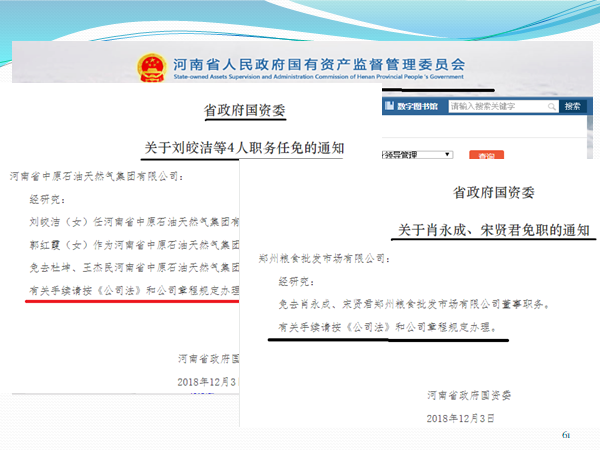Click the magnifier icon in search box

click(551, 107)
